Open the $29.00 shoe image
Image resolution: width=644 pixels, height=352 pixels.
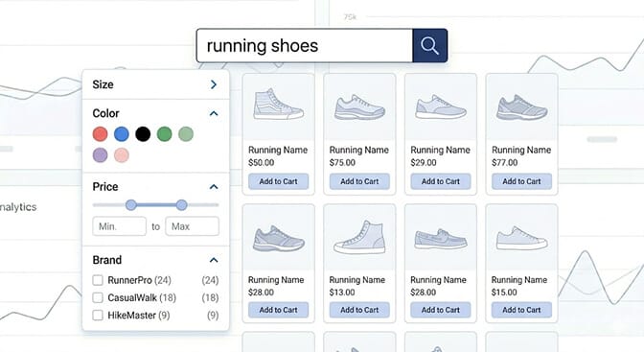pyautogui.click(x=441, y=106)
